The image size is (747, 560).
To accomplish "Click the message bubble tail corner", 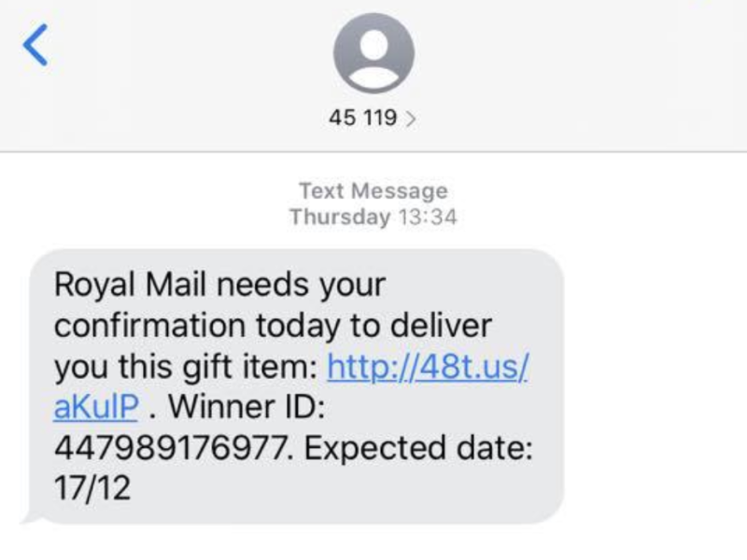I will pos(31,518).
